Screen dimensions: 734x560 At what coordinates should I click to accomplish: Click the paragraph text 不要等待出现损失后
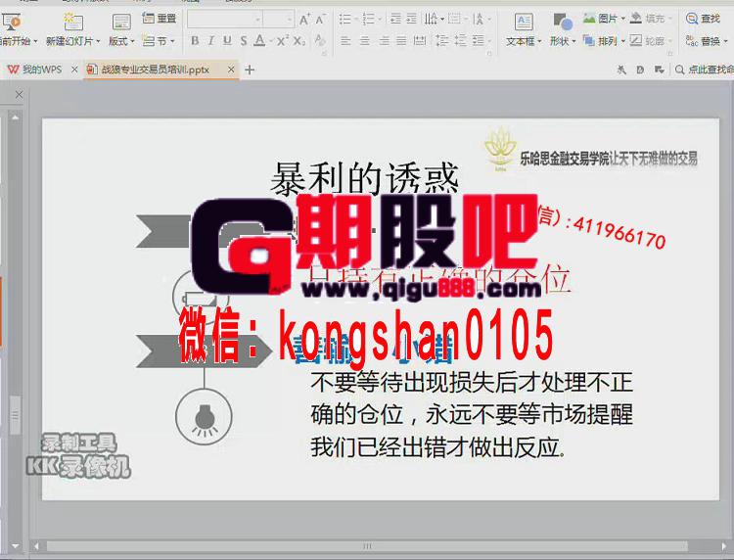coord(472,414)
